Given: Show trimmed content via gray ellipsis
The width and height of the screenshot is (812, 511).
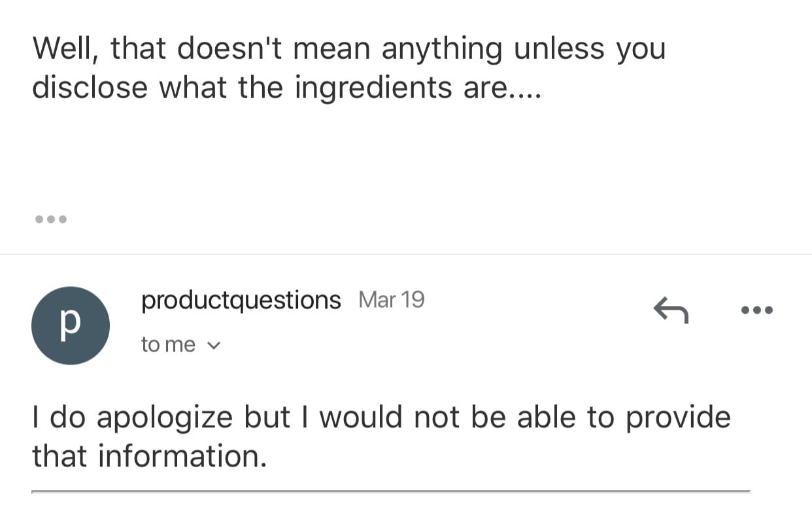Looking at the screenshot, I should click(50, 220).
